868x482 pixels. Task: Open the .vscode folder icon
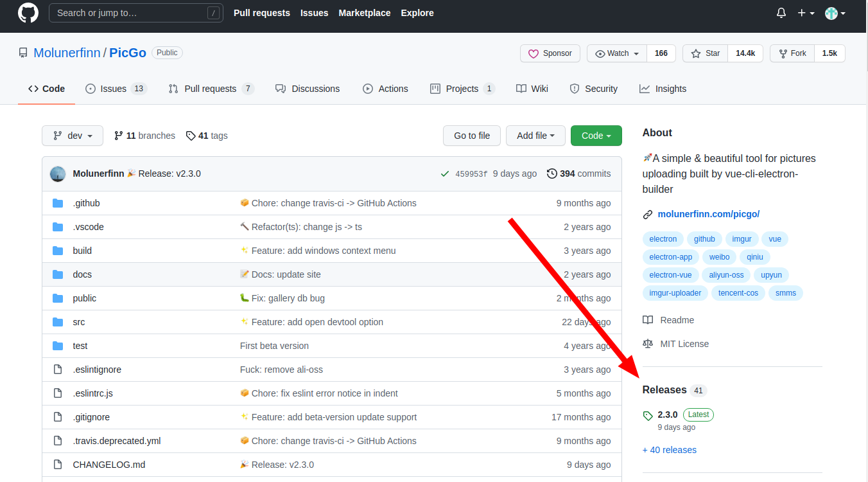pyautogui.click(x=58, y=227)
